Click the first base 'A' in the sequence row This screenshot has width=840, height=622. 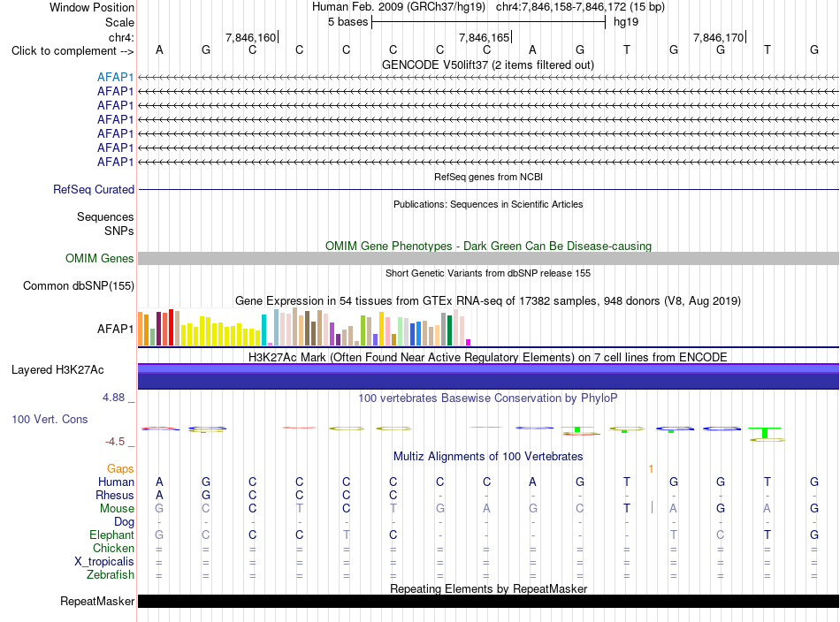[x=159, y=49]
